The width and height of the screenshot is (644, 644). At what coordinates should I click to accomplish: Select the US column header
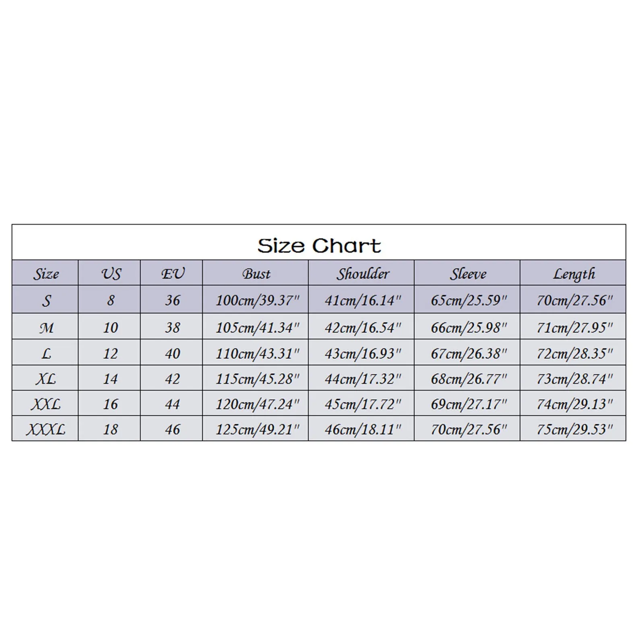111,274
